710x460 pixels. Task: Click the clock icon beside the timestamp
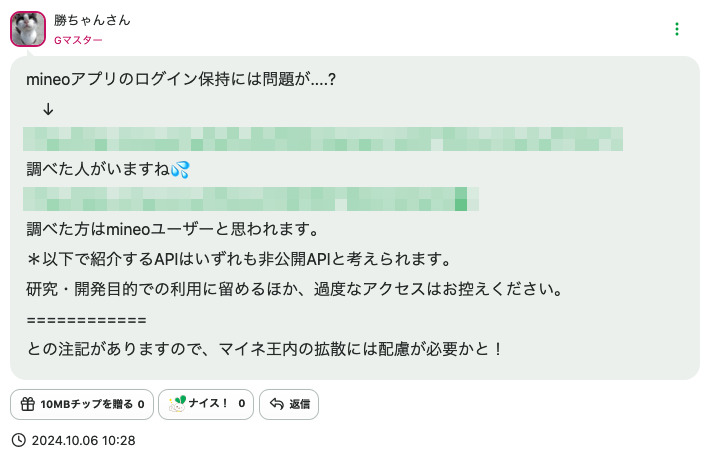pyautogui.click(x=18, y=440)
